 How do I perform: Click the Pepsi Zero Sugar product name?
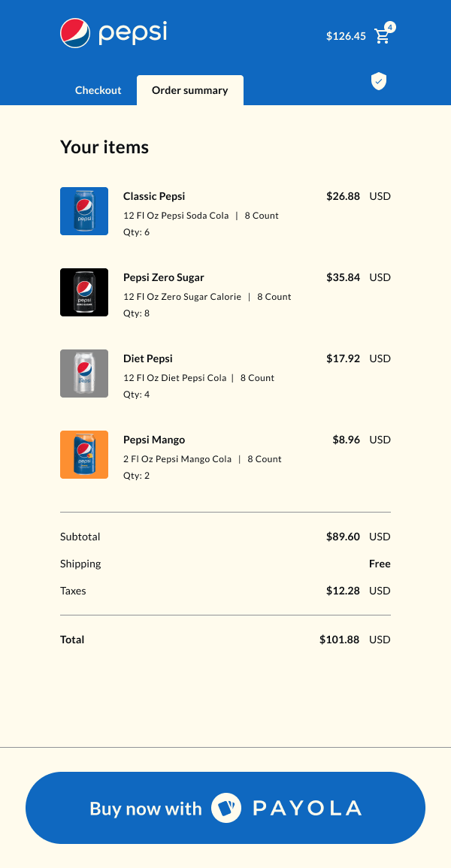click(164, 277)
